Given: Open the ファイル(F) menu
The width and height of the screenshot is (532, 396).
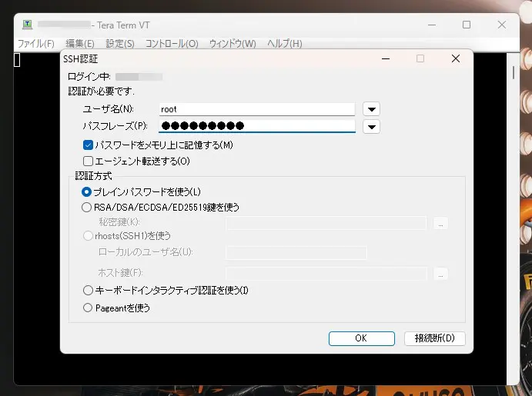Looking at the screenshot, I should [x=35, y=44].
